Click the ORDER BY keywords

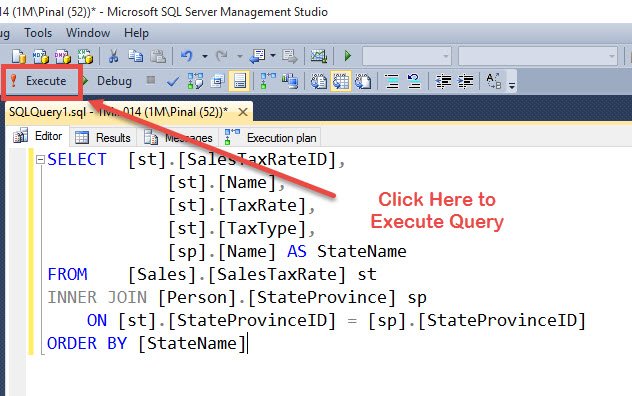[87, 344]
